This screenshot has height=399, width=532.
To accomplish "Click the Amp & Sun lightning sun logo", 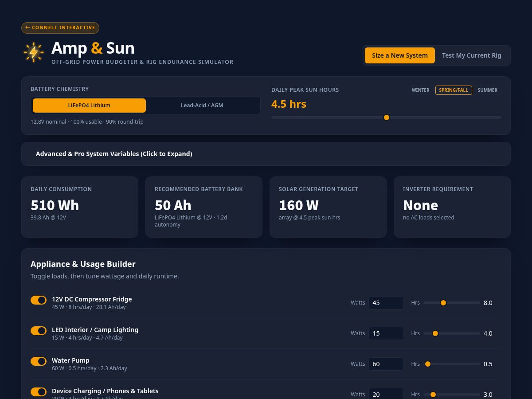I will pos(34,52).
